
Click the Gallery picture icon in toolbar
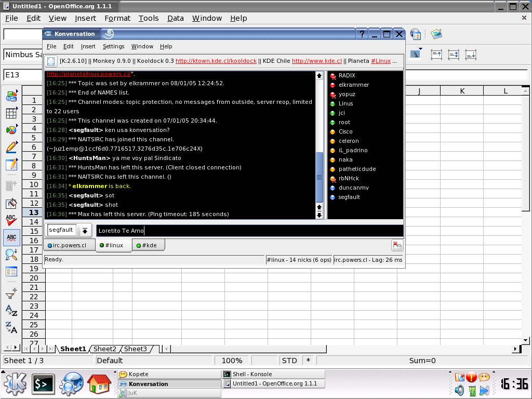point(436,34)
